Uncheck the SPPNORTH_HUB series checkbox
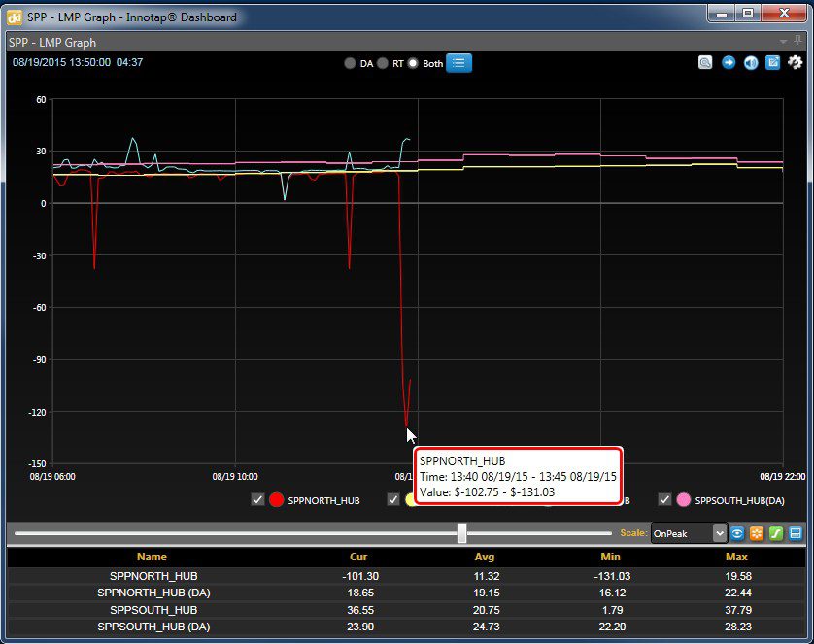This screenshot has width=814, height=644. point(257,499)
